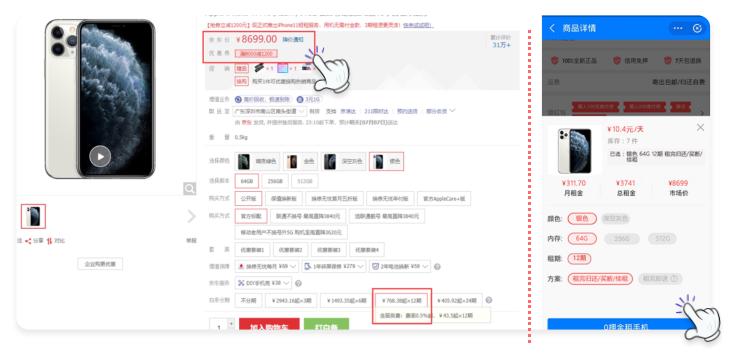Select the 3-period installment option
Screen dimensions: 734x361
pos(291,301)
